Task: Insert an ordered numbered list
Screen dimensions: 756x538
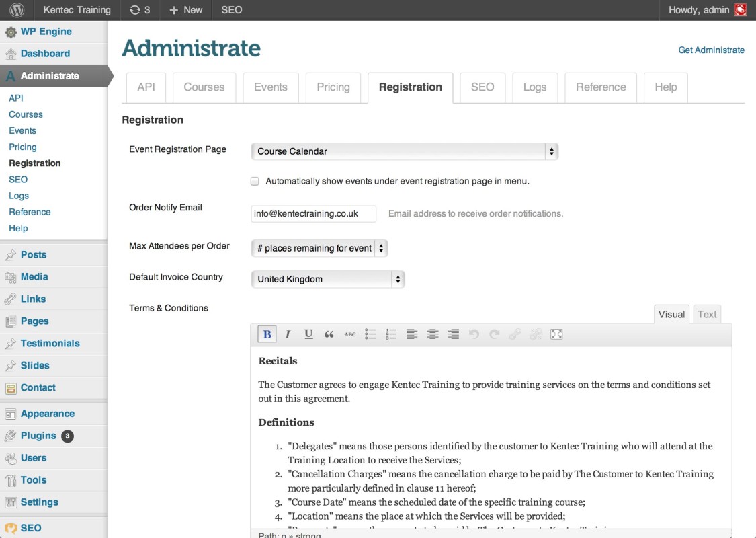Action: [391, 334]
